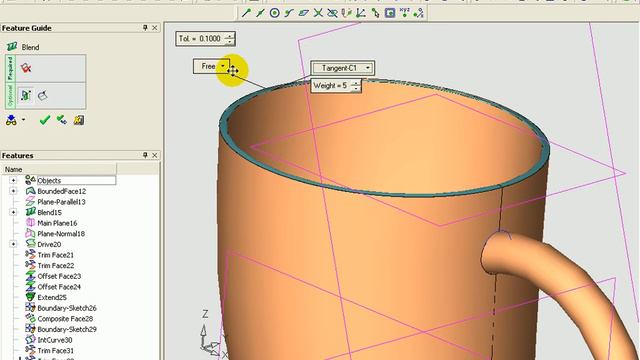Select Objects in the feature tree
Screen dimensions: 640x360
[x=49, y=180]
